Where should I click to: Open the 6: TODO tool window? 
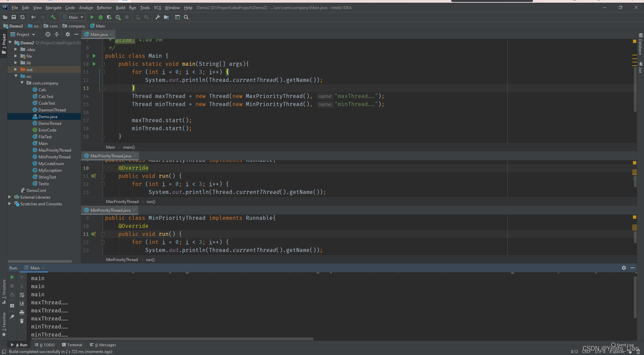[x=45, y=345]
